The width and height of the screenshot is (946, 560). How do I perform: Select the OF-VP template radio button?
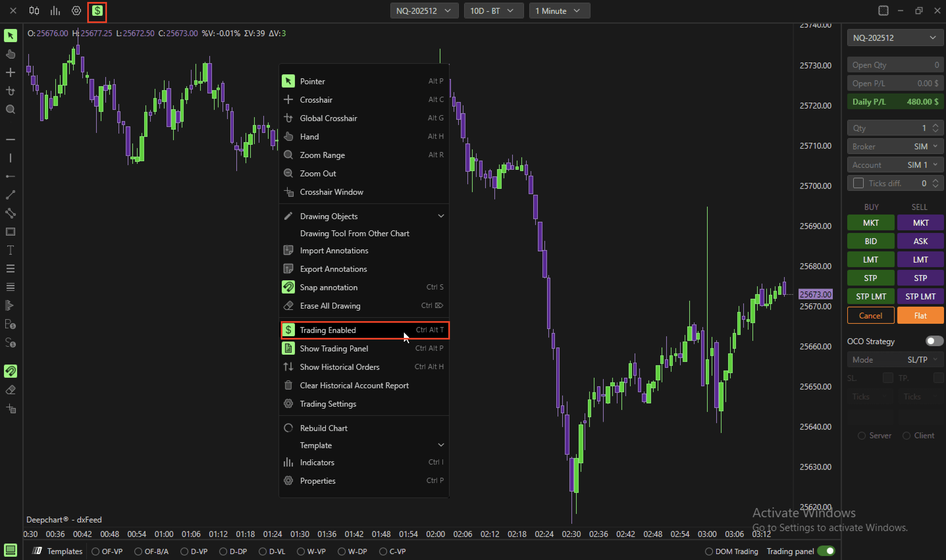click(x=95, y=551)
